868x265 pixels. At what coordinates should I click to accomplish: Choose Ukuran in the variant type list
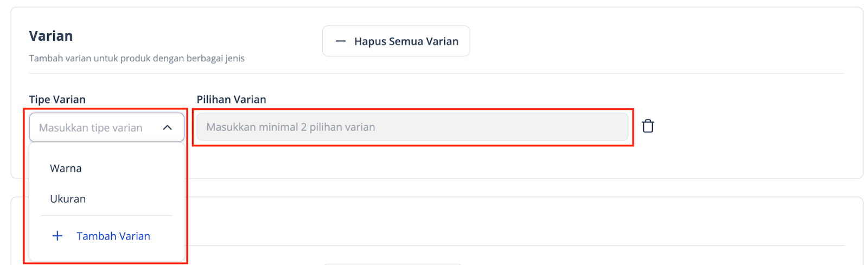click(x=68, y=199)
